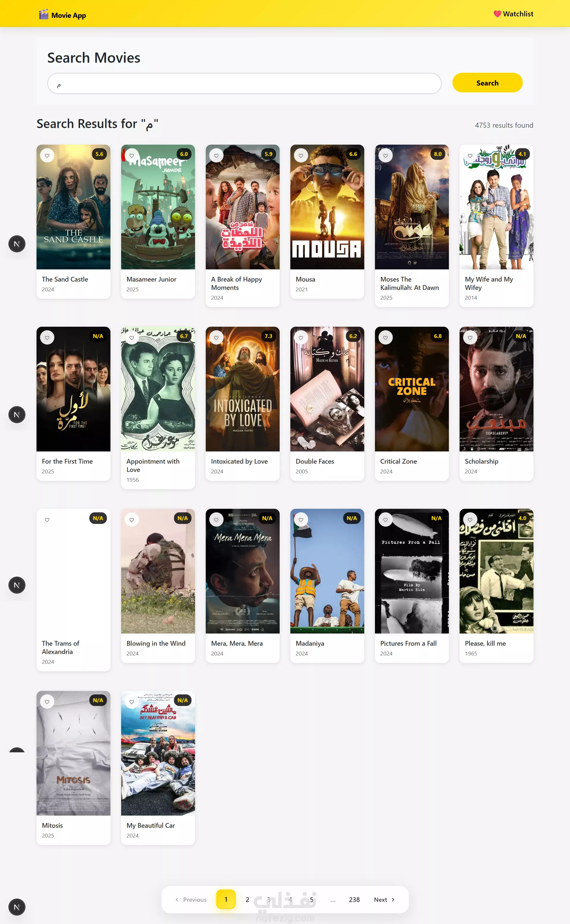
Task: Open the Masameer Junior title link
Action: tap(151, 279)
